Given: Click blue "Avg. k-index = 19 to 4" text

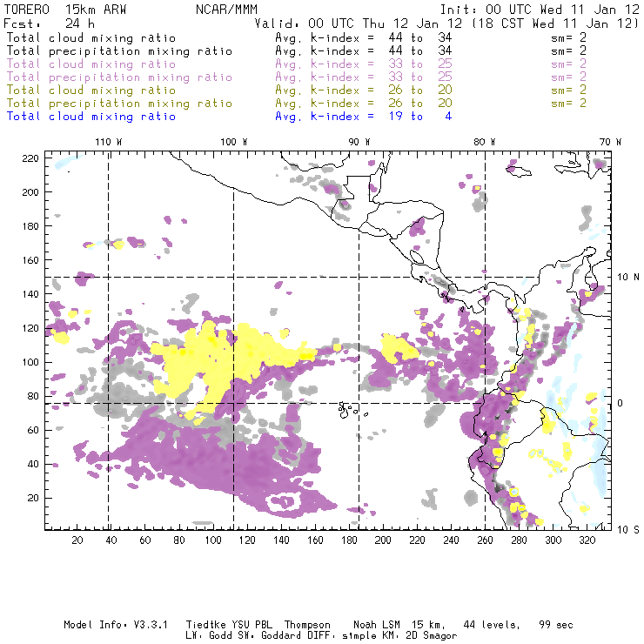Looking at the screenshot, I should [364, 117].
